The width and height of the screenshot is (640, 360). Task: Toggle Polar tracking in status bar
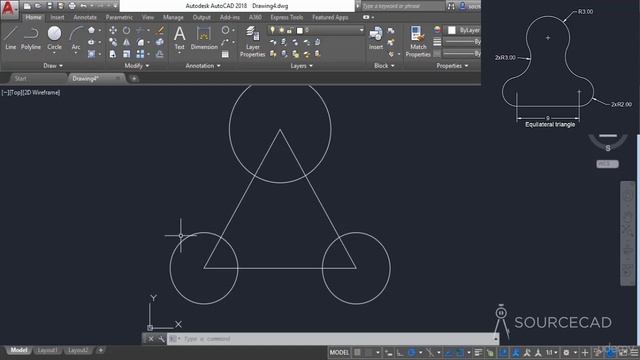coord(412,352)
